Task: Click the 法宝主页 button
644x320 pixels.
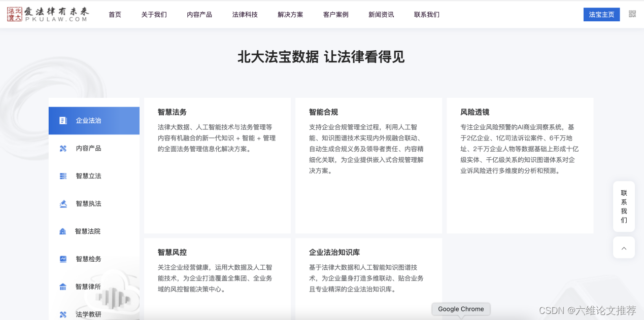Action: point(601,15)
